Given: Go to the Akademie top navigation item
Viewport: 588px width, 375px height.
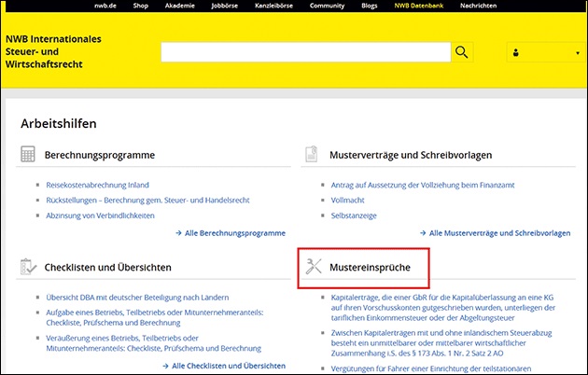Looking at the screenshot, I should (178, 6).
